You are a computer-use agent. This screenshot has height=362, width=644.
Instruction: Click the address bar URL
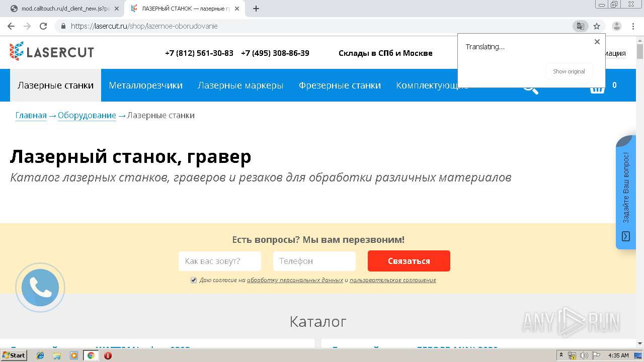click(x=144, y=26)
